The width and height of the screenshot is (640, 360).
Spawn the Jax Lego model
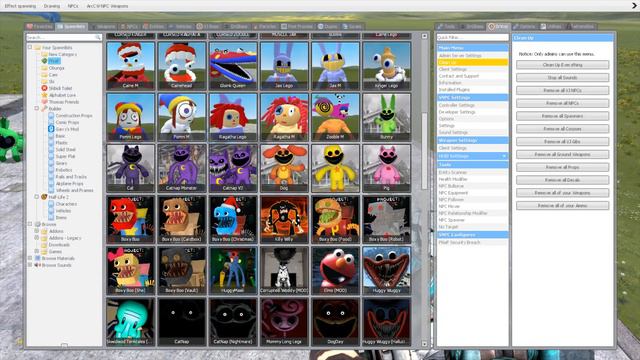pyautogui.click(x=284, y=66)
